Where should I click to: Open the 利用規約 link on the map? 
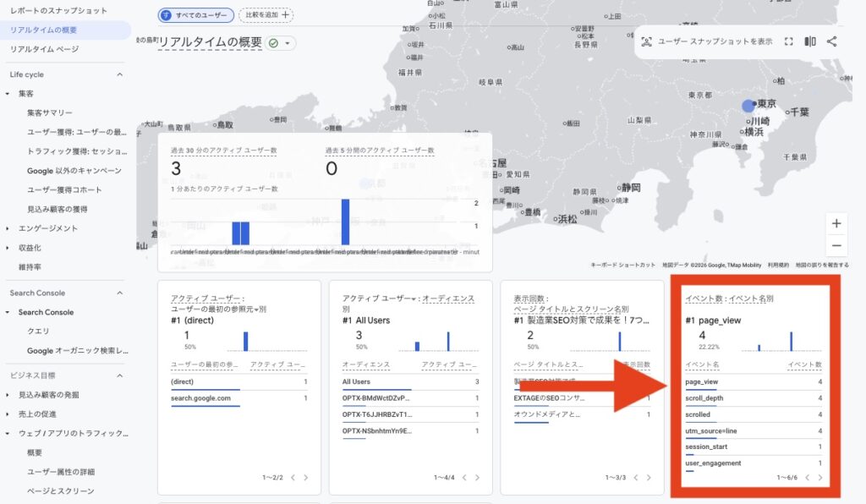(x=777, y=265)
